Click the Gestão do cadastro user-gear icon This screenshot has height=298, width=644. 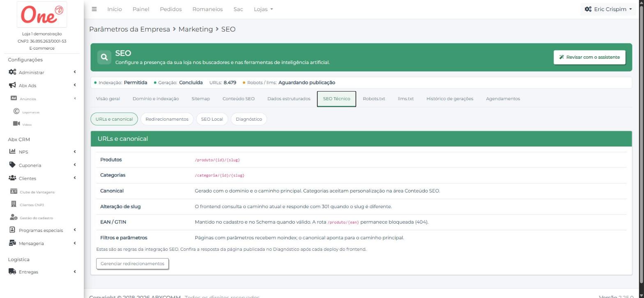14,217
